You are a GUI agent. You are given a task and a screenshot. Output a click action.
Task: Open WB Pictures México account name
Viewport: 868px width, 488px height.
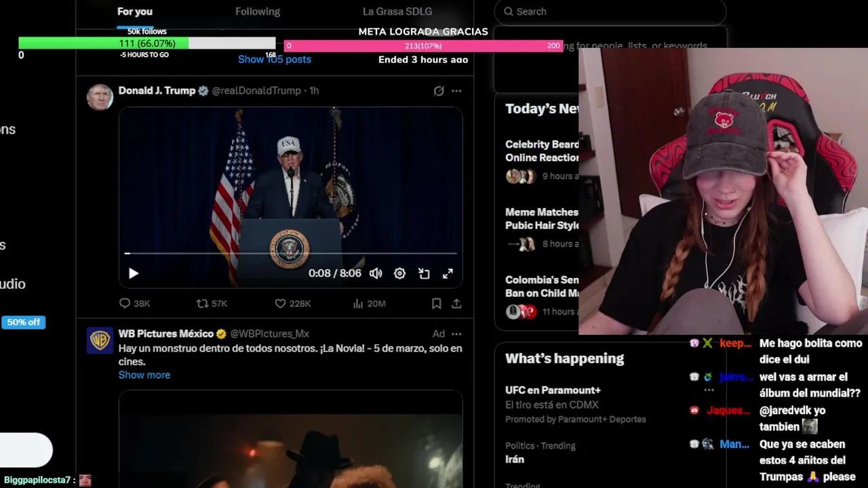coord(166,334)
